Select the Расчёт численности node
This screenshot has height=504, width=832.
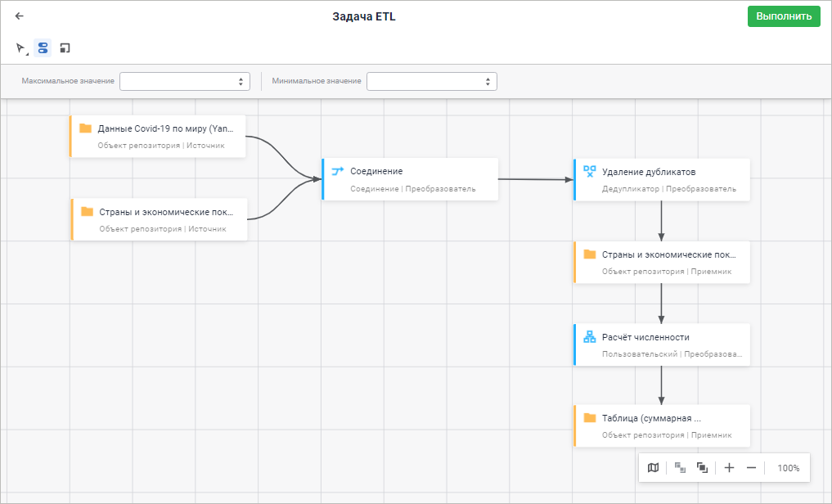[663, 344]
